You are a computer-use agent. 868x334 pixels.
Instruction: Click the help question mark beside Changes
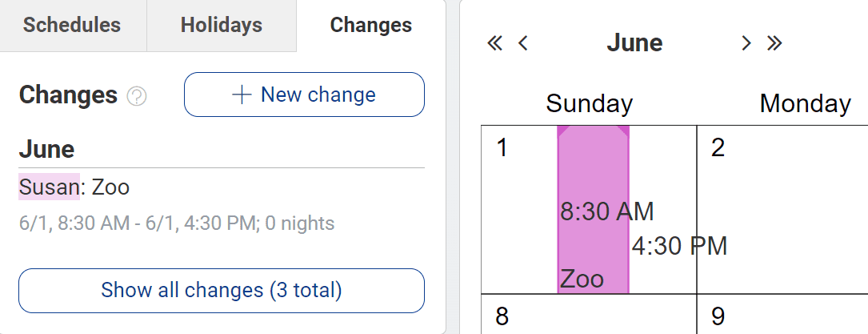click(137, 97)
